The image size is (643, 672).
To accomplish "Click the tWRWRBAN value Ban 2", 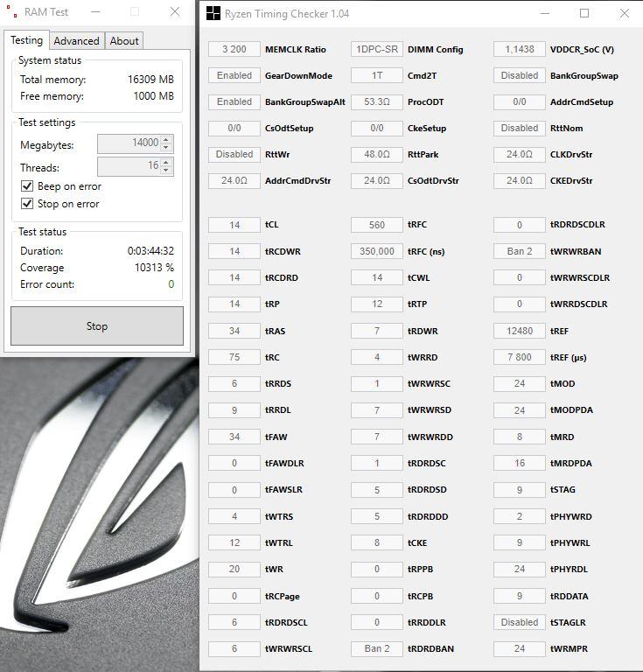I will (520, 251).
